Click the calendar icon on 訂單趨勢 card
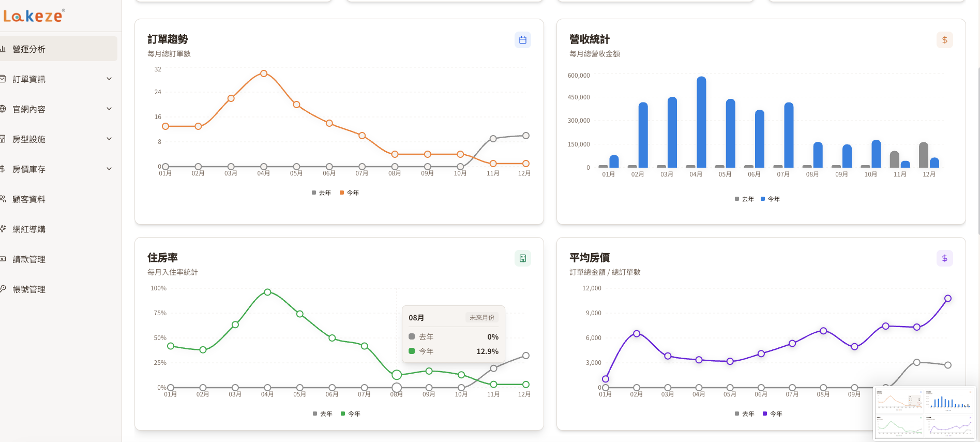This screenshot has width=980, height=442. coord(523,40)
